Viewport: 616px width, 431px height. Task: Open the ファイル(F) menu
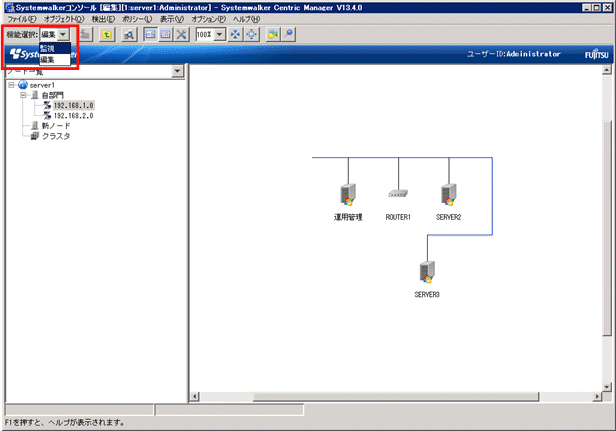point(22,19)
